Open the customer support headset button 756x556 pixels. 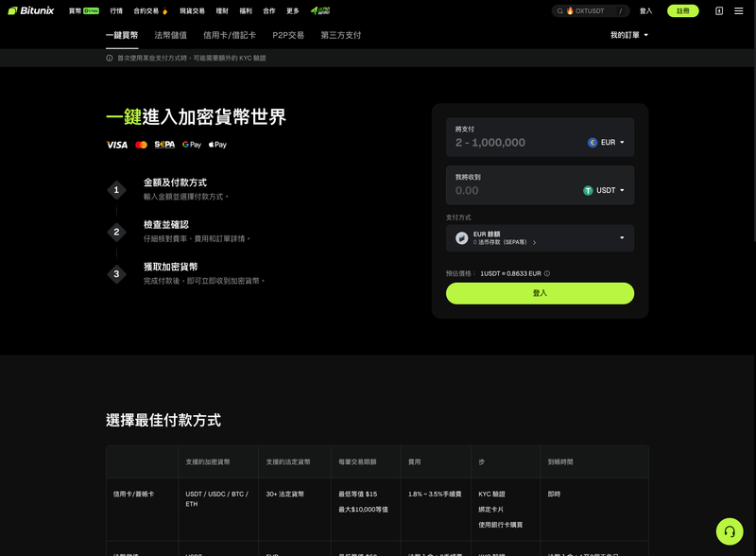[x=730, y=531]
